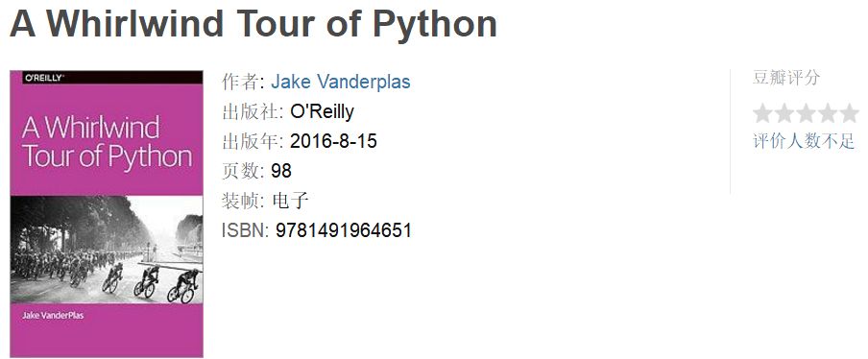Click the publication date 2016-8-15
The image size is (868, 359).
333,141
